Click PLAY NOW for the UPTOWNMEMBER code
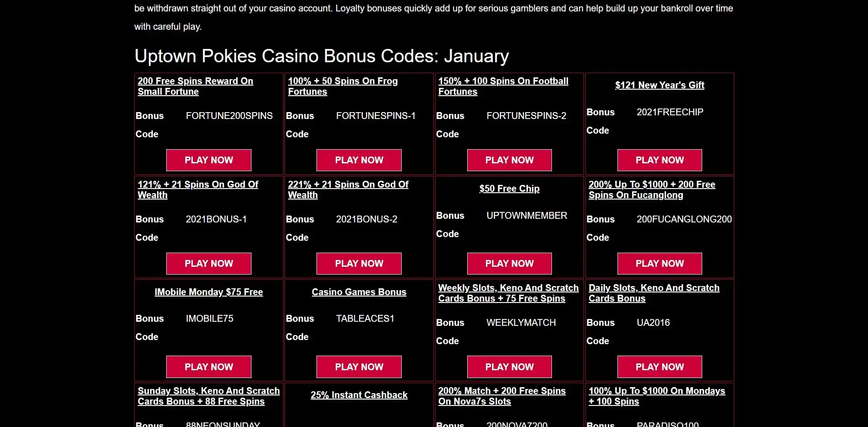Screen dimensions: 868x427 (x=509, y=264)
